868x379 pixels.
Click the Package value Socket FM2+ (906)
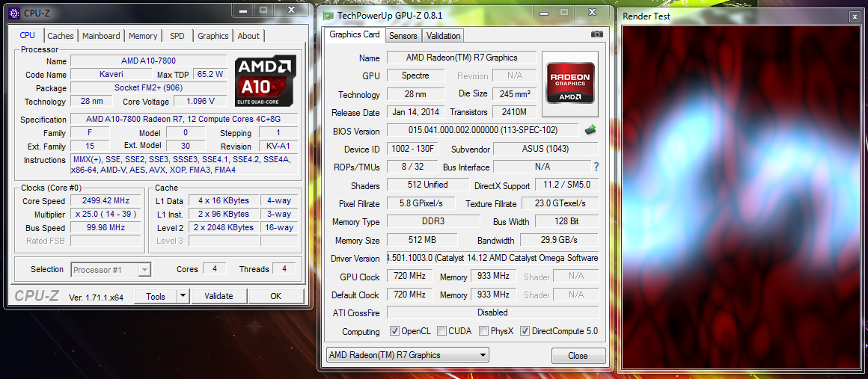click(x=148, y=87)
